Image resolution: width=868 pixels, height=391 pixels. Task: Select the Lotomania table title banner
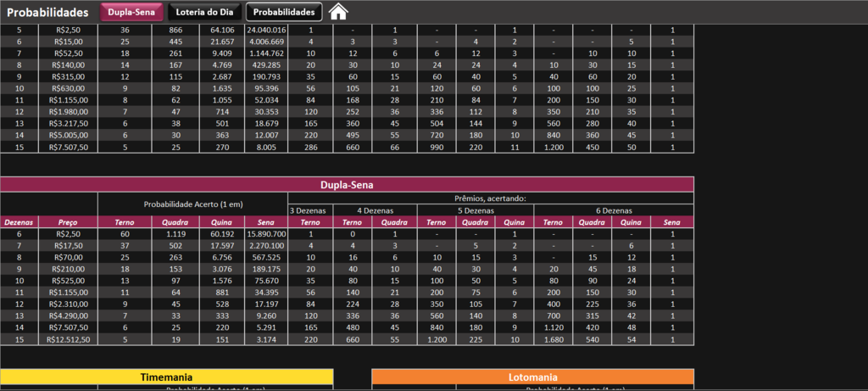click(532, 377)
